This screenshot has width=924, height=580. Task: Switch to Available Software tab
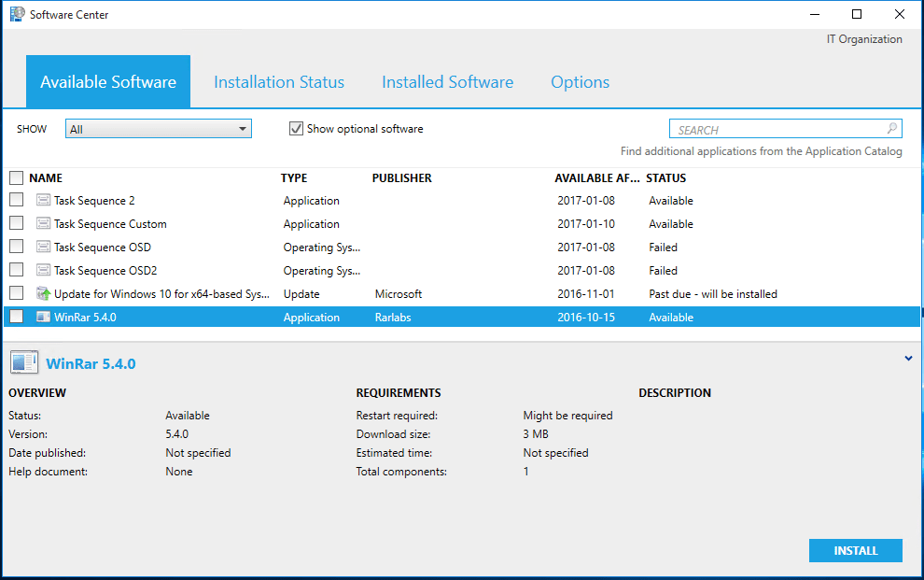click(108, 82)
